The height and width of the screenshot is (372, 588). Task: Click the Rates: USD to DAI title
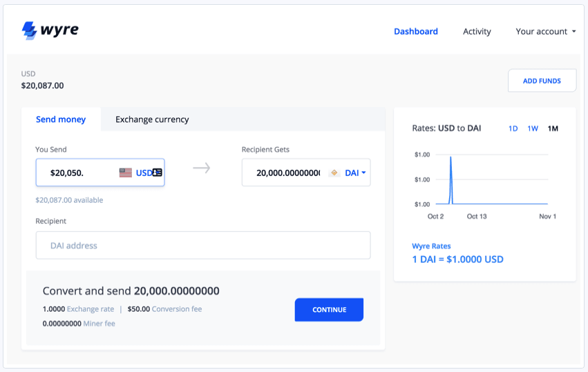pyautogui.click(x=446, y=128)
